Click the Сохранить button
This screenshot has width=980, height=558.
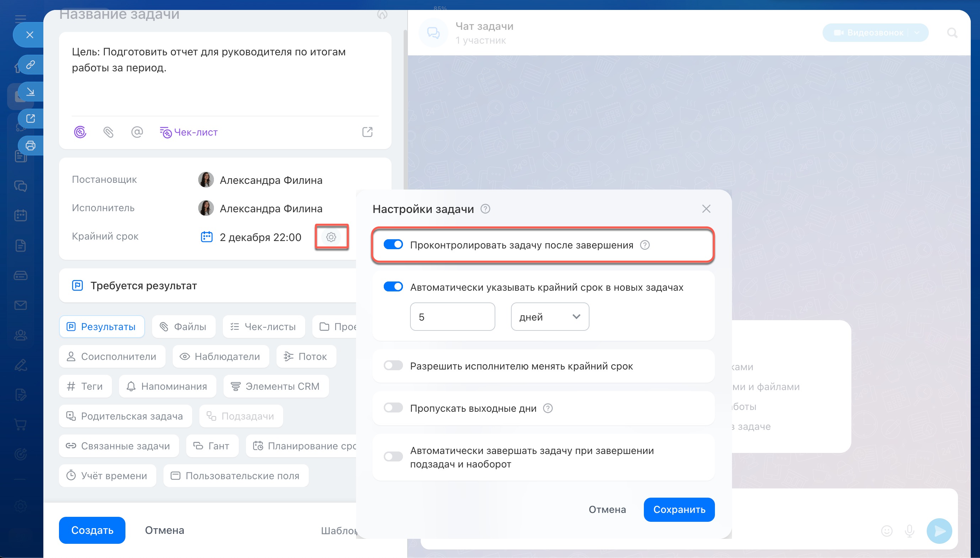tap(679, 509)
